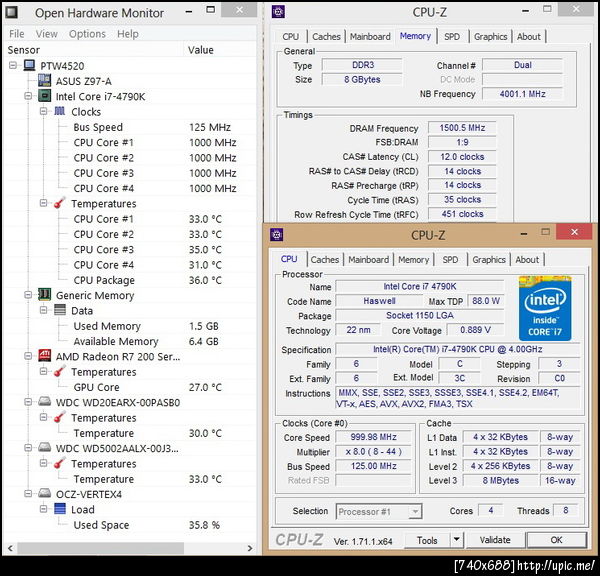The image size is (600, 576).
Task: Collapse the PTW4520 tree node
Action: [x=13, y=65]
